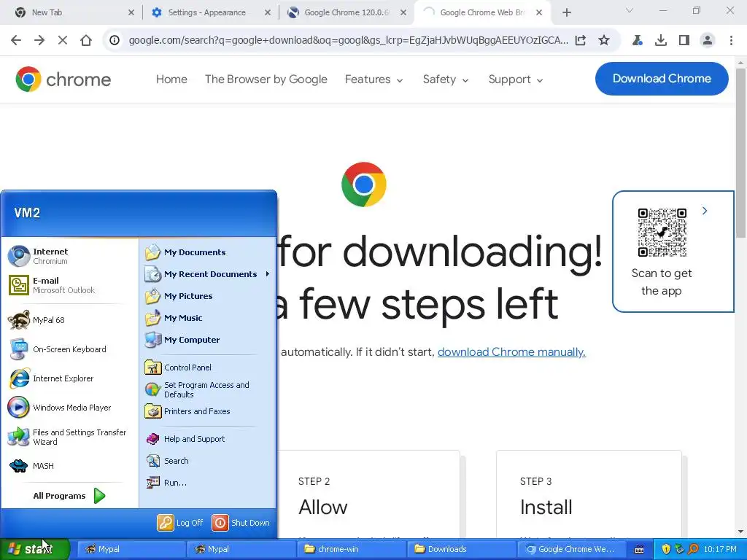Open The Browser by Google link
Screen dimensions: 747x560
[x=266, y=79]
